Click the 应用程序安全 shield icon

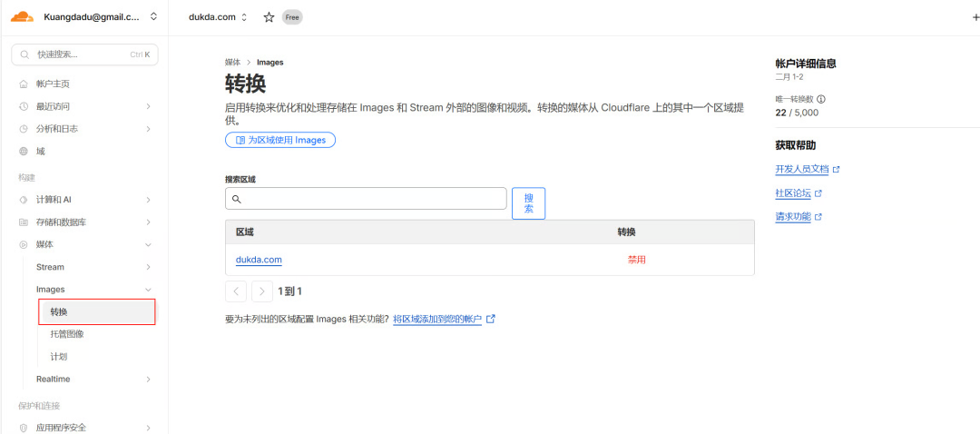[x=24, y=429]
